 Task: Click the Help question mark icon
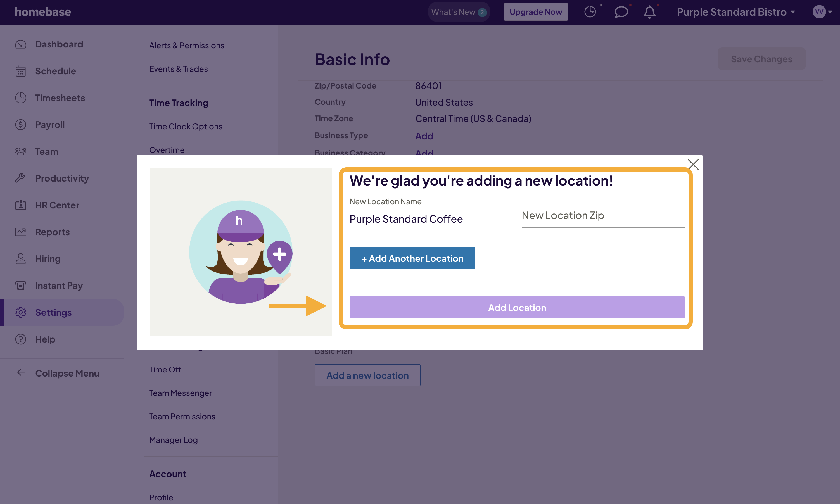[x=21, y=339]
